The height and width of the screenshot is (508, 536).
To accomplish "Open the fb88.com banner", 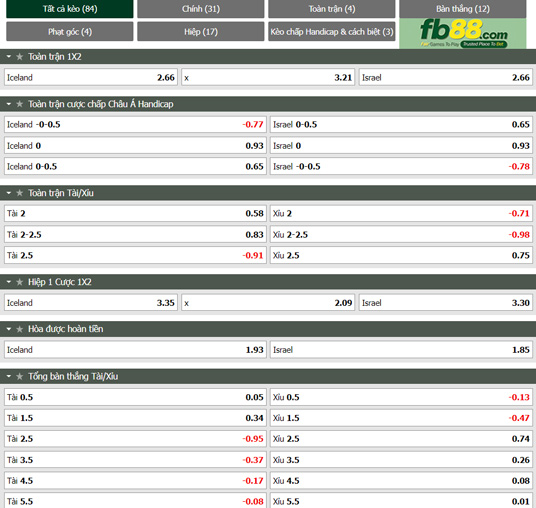I will 463,34.
